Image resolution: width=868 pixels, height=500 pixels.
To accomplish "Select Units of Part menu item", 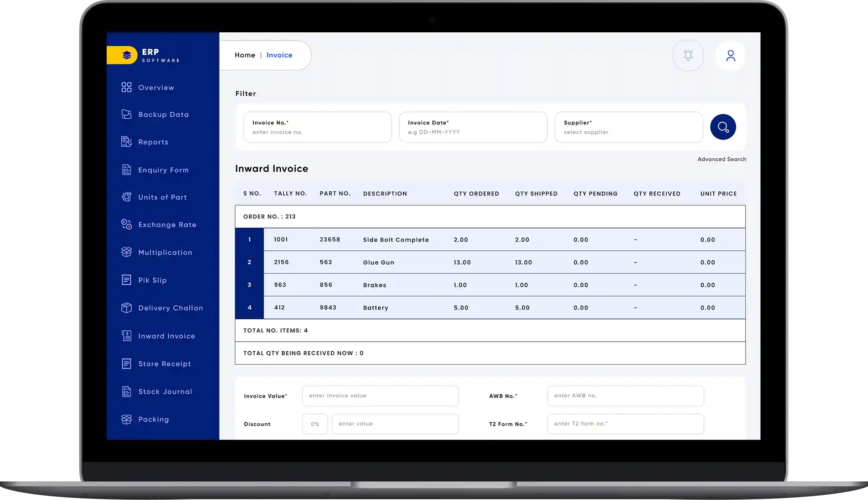I will [162, 197].
